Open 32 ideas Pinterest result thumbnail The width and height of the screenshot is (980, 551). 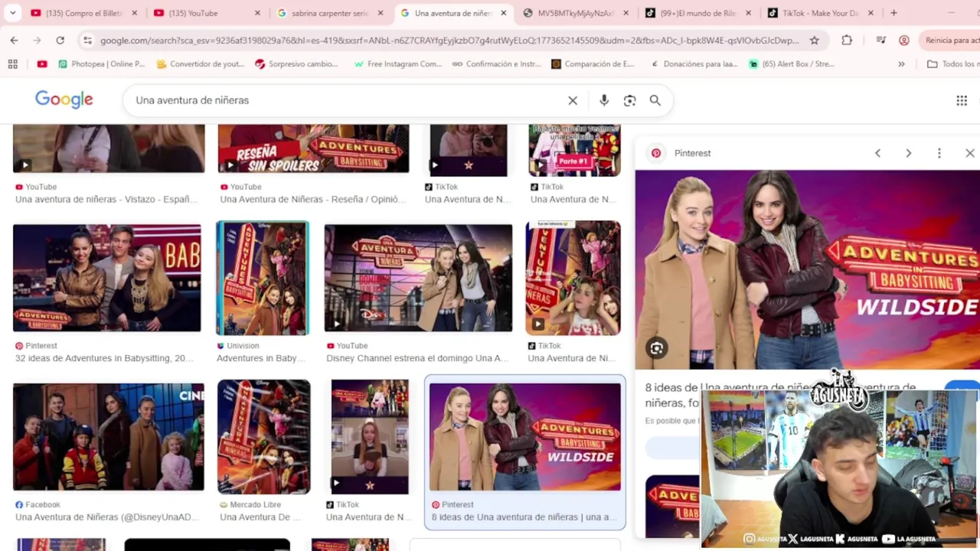pyautogui.click(x=107, y=278)
